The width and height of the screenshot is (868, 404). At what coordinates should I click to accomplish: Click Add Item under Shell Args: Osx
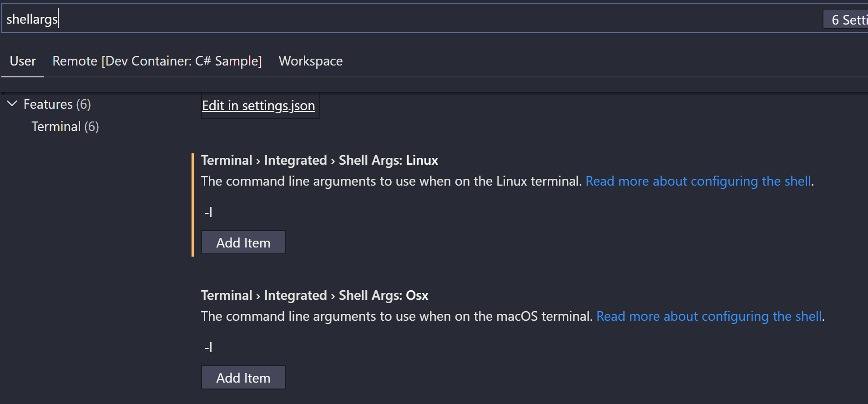[243, 377]
